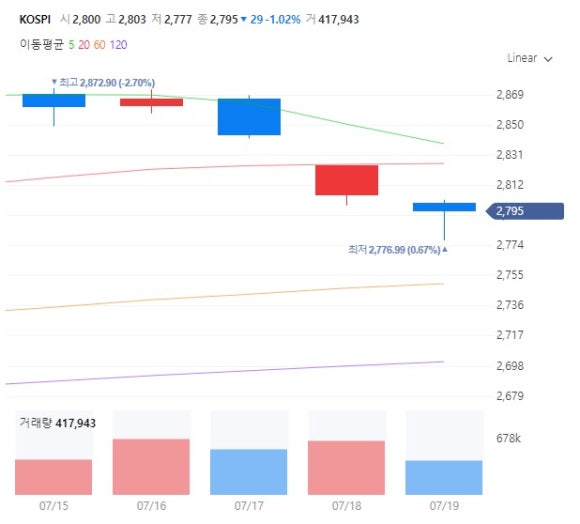Click the low price value 2,777

coord(178,19)
